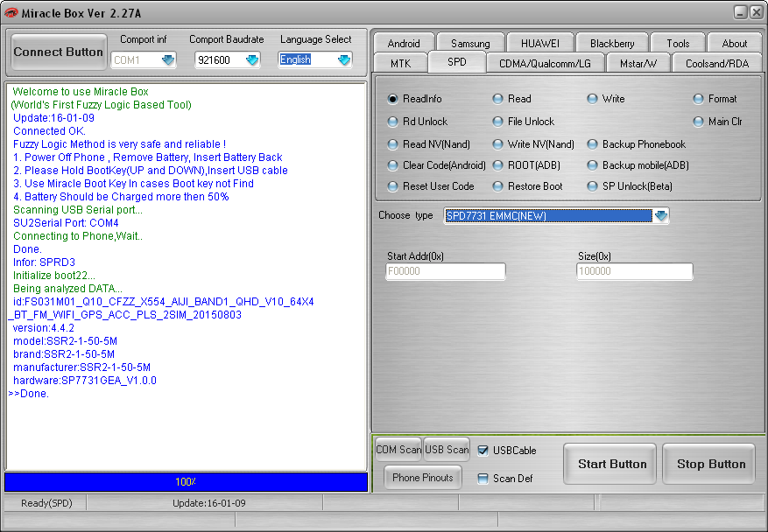768x532 pixels.
Task: Switch to the HUAWEI tab
Action: click(x=539, y=44)
